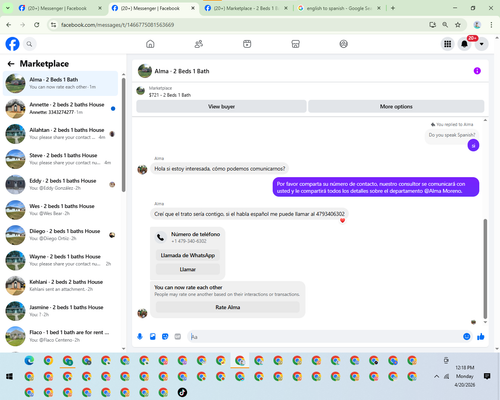Click the browser tab search dropdown
Screen dimensions: 500x400
(7, 8)
